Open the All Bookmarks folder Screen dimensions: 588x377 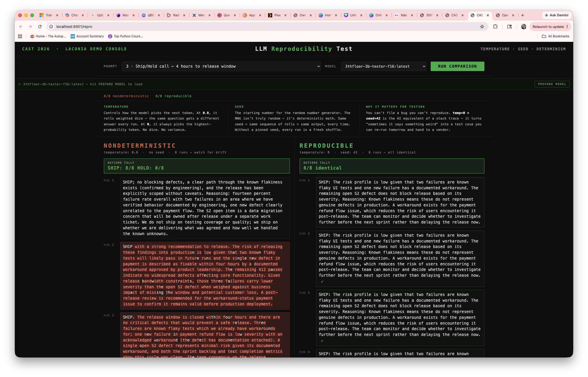(556, 36)
